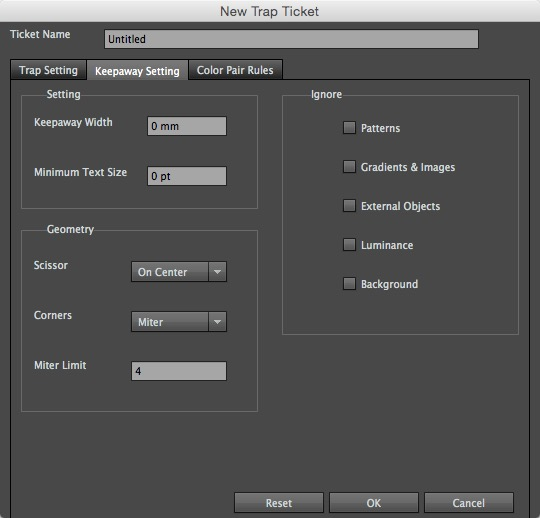Click the New Trap Ticket title bar
540x518 pixels.
tap(270, 11)
